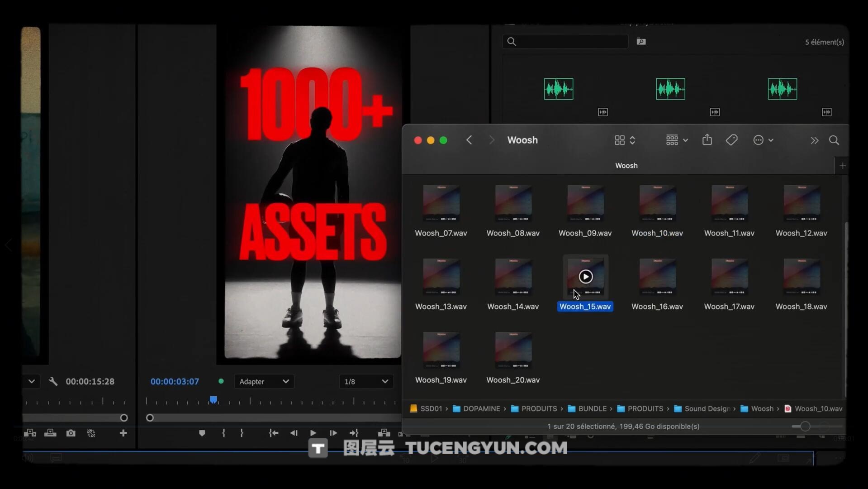
Task: Click the Finder Tags icon
Action: [731, 140]
